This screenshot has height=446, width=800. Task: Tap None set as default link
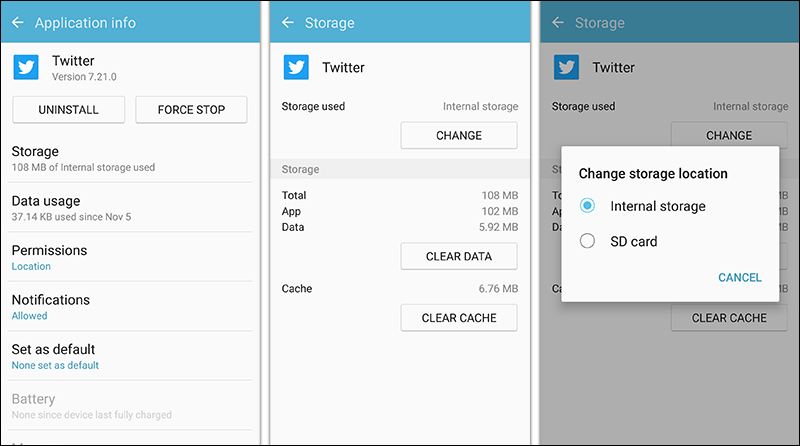[x=55, y=365]
